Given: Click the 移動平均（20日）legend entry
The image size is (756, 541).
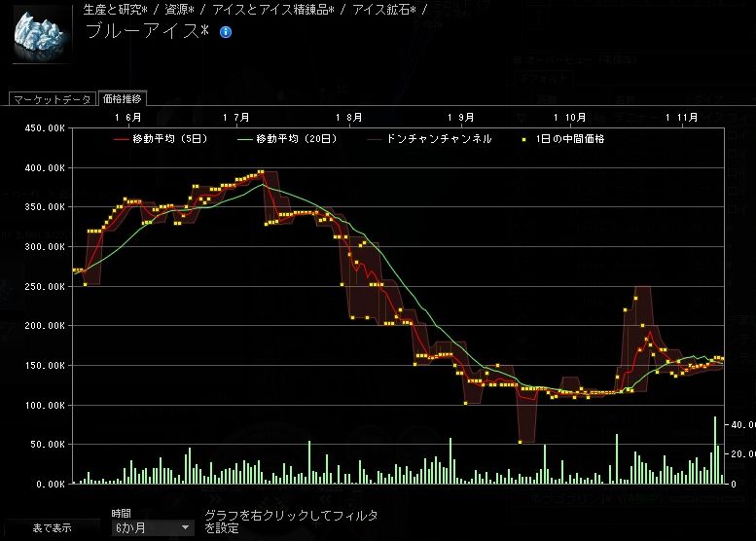Looking at the screenshot, I should pyautogui.click(x=287, y=139).
